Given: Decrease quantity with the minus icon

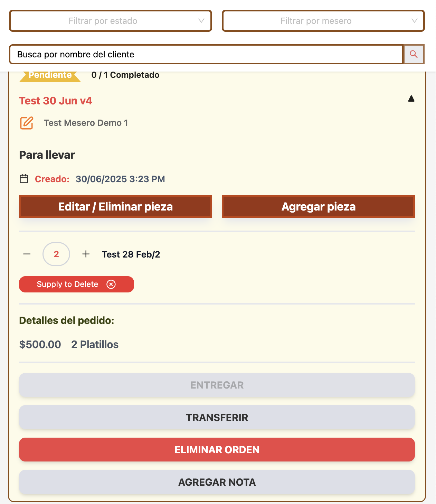Looking at the screenshot, I should coord(27,254).
